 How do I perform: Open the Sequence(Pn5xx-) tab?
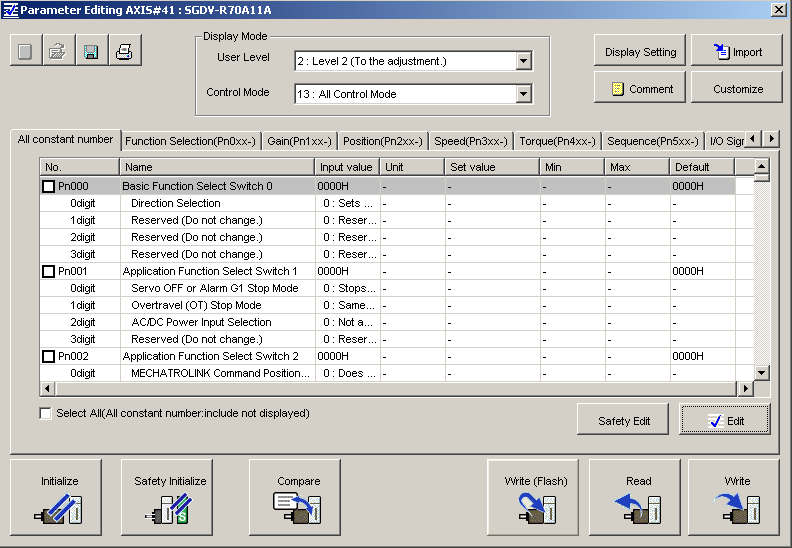653,141
